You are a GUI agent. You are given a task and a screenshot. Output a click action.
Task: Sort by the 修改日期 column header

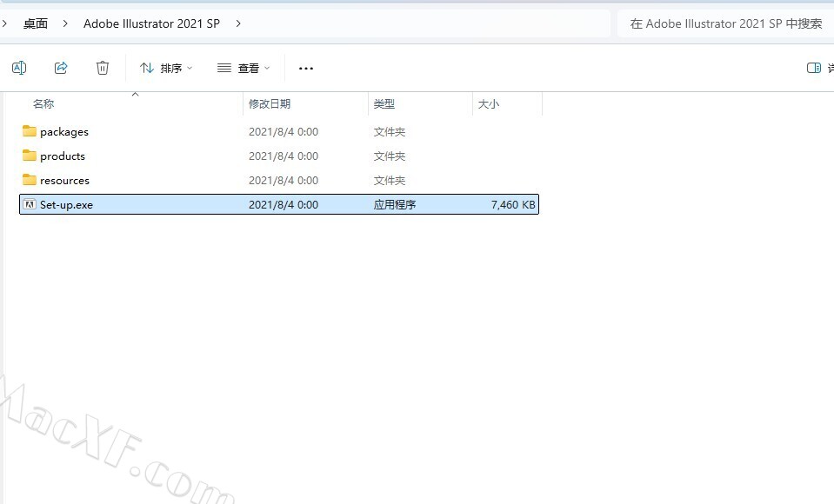pos(270,103)
